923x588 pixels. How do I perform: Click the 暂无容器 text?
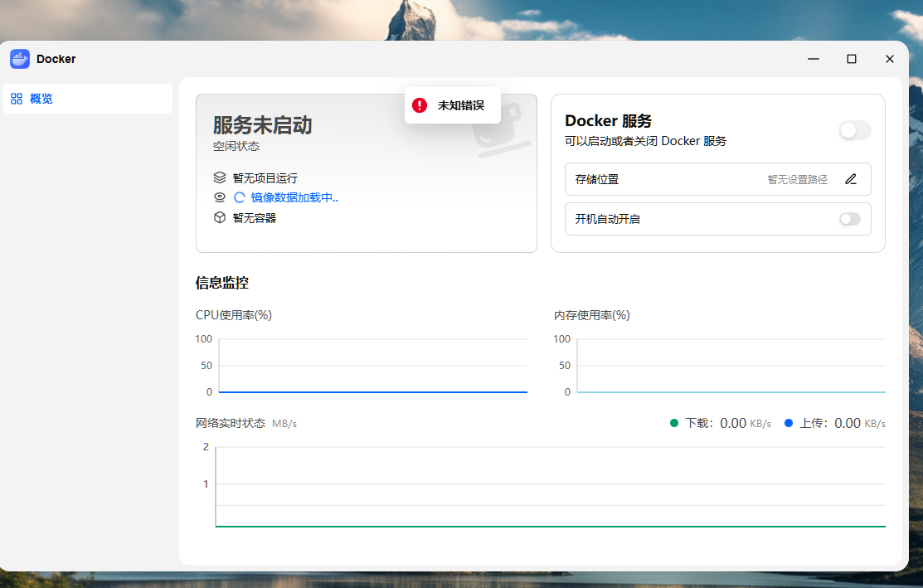pos(255,218)
